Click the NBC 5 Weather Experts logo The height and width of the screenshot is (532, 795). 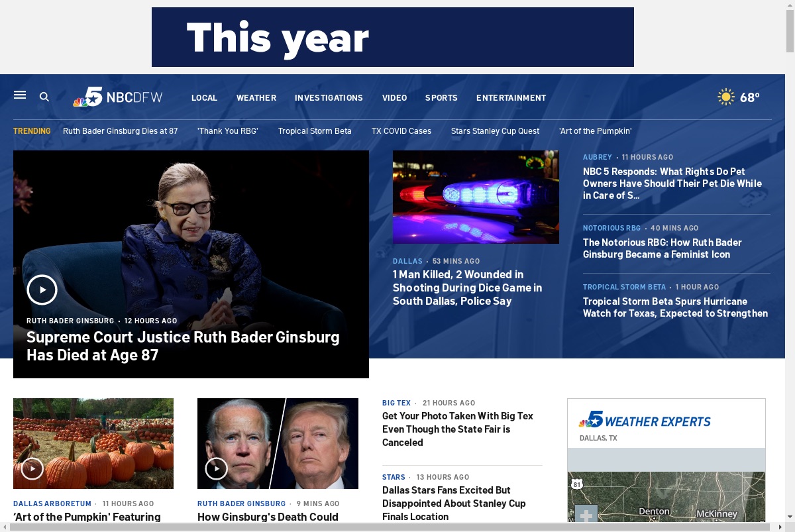[x=645, y=421]
